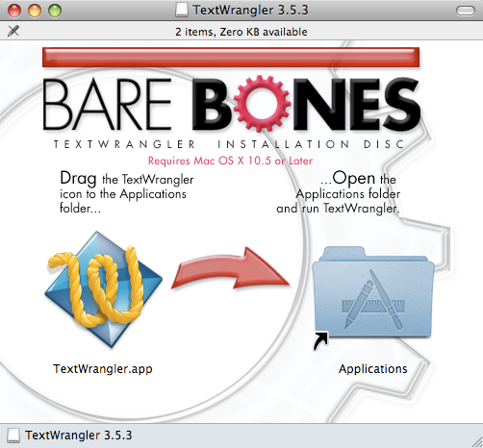Click the disk icon in bottom path bar
483x448 pixels.
coord(13,436)
